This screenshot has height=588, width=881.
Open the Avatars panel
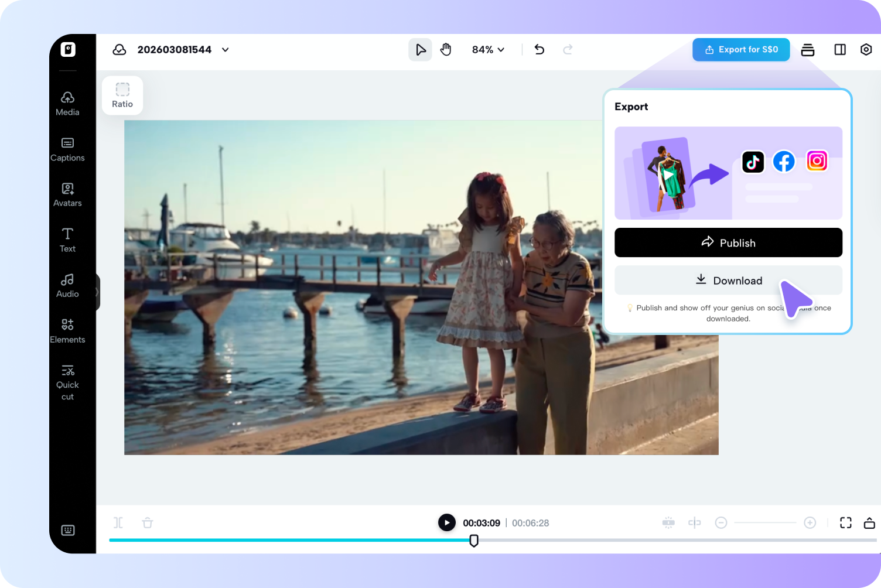tap(67, 194)
